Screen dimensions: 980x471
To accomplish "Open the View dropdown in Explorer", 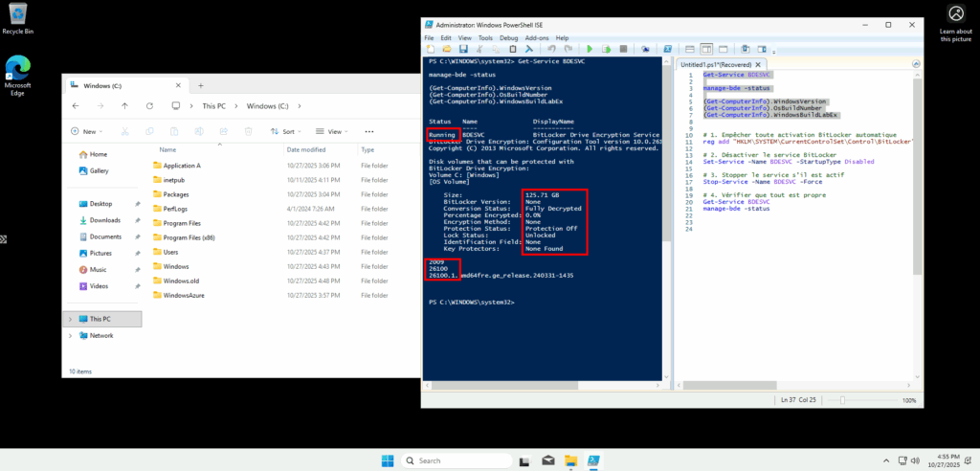I will 333,131.
